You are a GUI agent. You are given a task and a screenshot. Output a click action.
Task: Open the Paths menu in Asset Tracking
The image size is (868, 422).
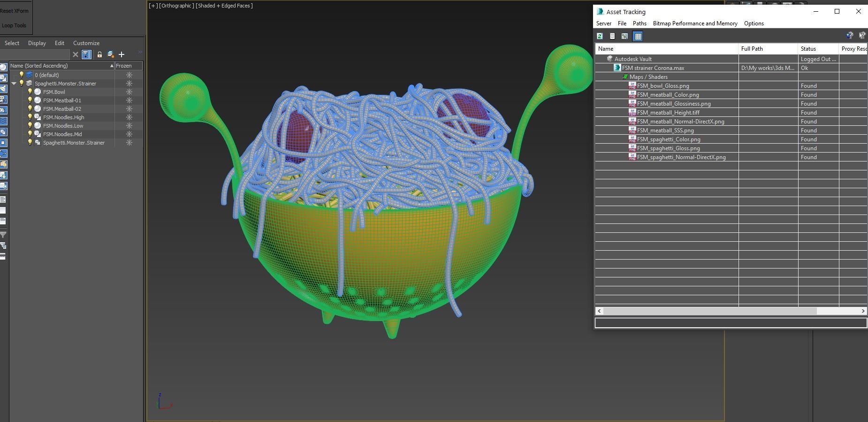[640, 23]
